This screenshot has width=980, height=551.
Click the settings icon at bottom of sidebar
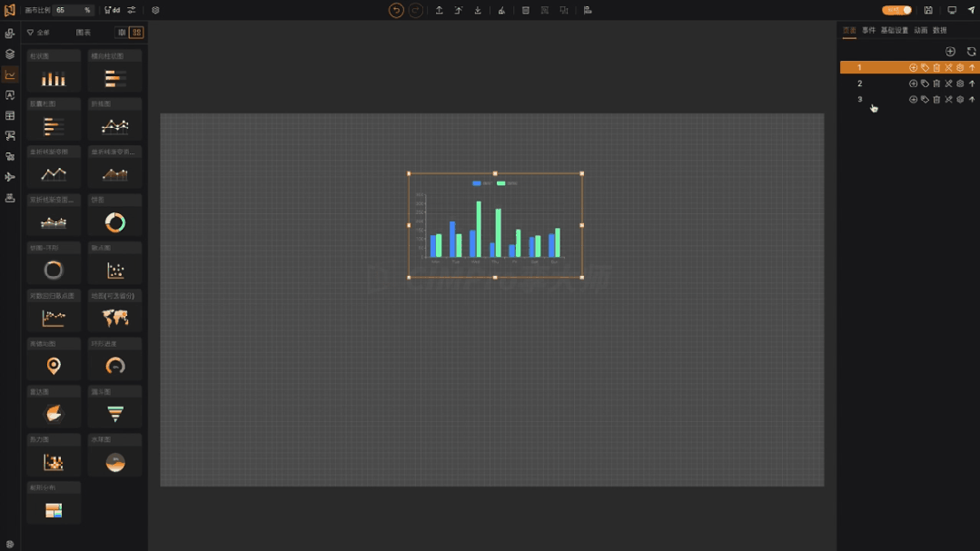click(x=10, y=544)
